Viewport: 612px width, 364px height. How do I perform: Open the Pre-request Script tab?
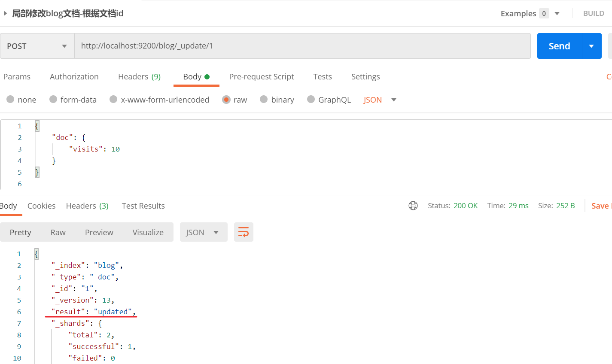(262, 76)
